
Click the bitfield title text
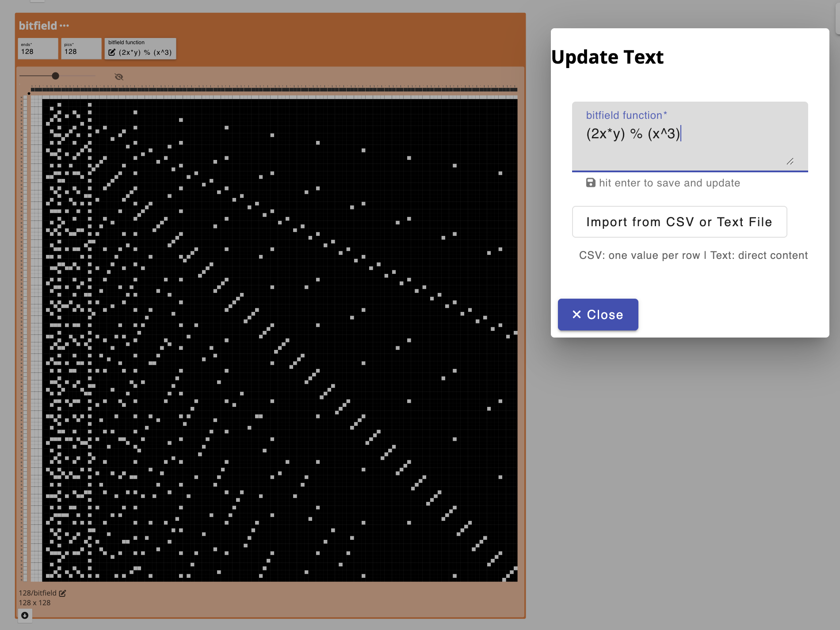[x=38, y=26]
